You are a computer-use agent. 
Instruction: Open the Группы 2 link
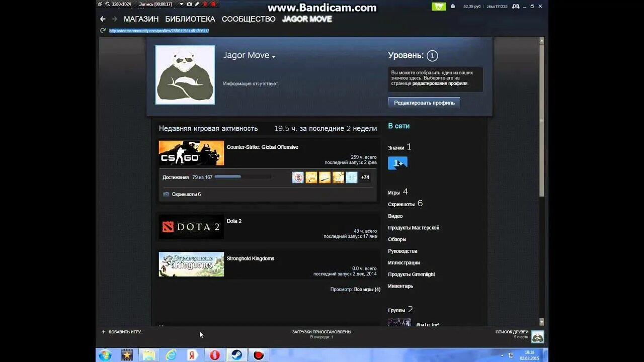[400, 310]
